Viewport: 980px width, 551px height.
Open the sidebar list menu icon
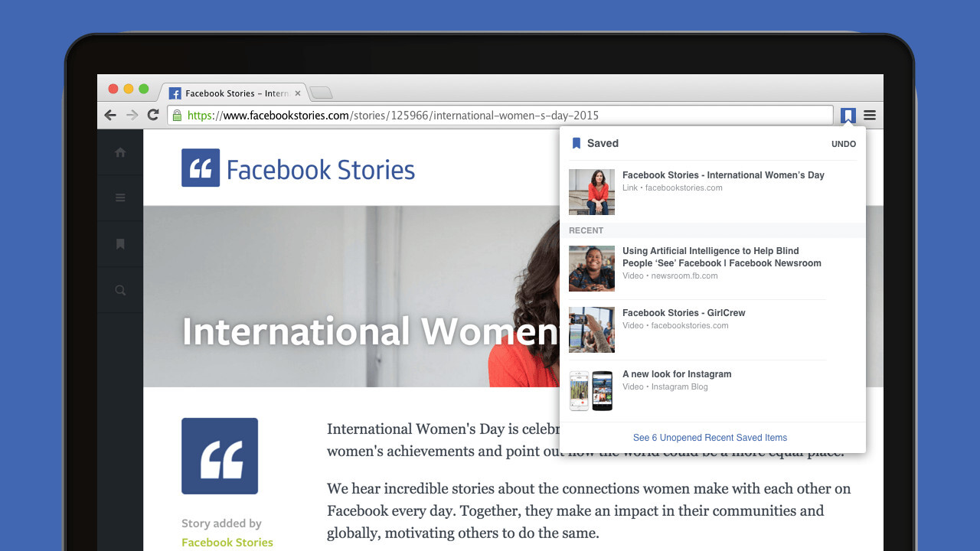(x=120, y=198)
